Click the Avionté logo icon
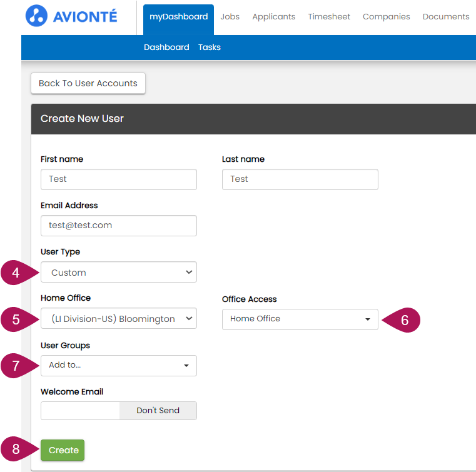 tap(36, 16)
